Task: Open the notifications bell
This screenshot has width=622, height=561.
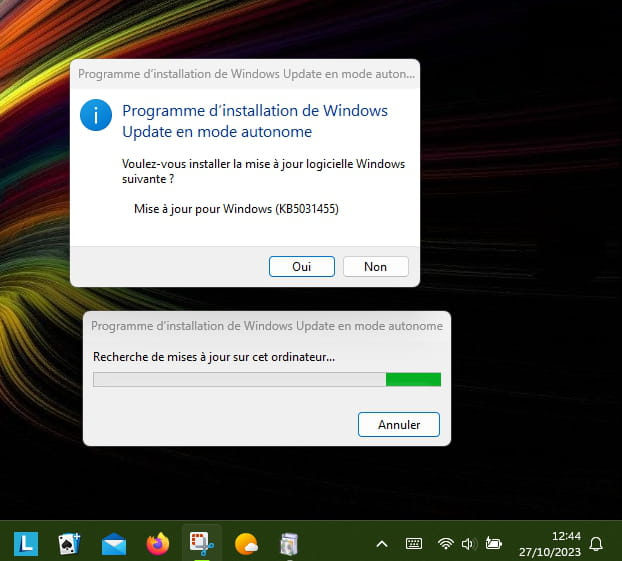Action: [596, 544]
